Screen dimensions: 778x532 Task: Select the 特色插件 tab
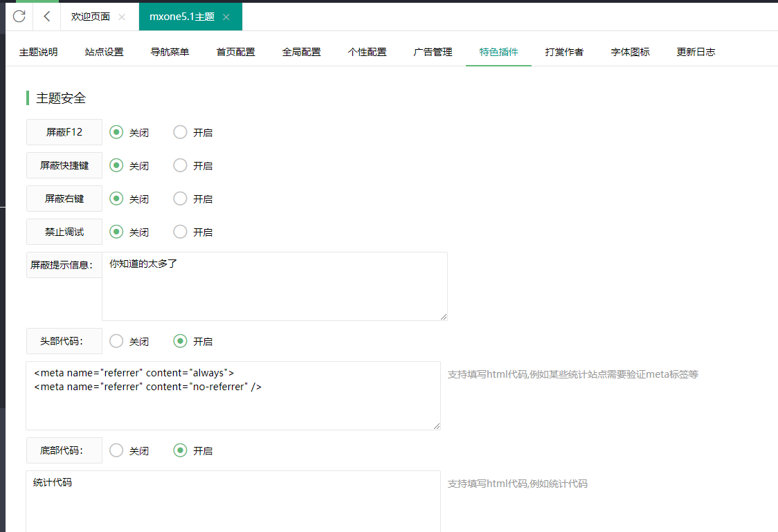tap(498, 52)
